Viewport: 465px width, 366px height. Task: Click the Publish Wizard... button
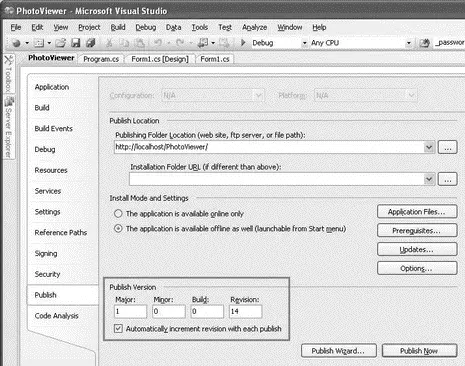point(339,351)
